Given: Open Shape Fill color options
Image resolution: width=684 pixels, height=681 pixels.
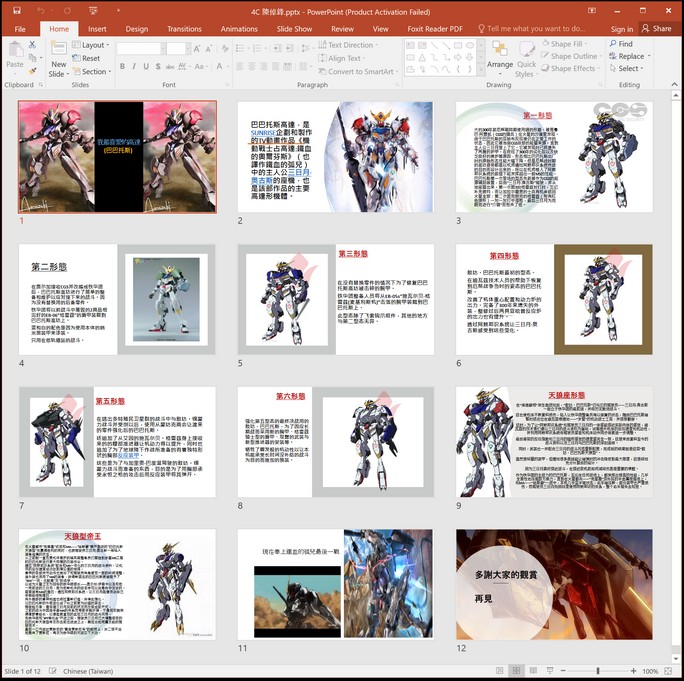Looking at the screenshot, I should pyautogui.click(x=564, y=44).
